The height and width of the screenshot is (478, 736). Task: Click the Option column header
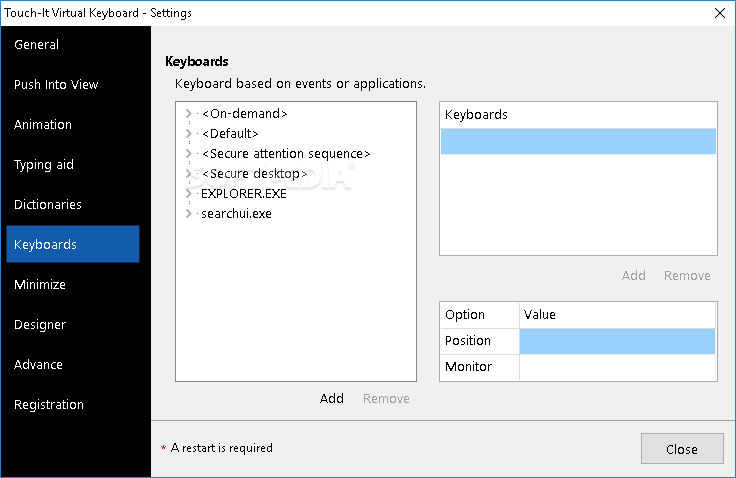pyautogui.click(x=480, y=315)
